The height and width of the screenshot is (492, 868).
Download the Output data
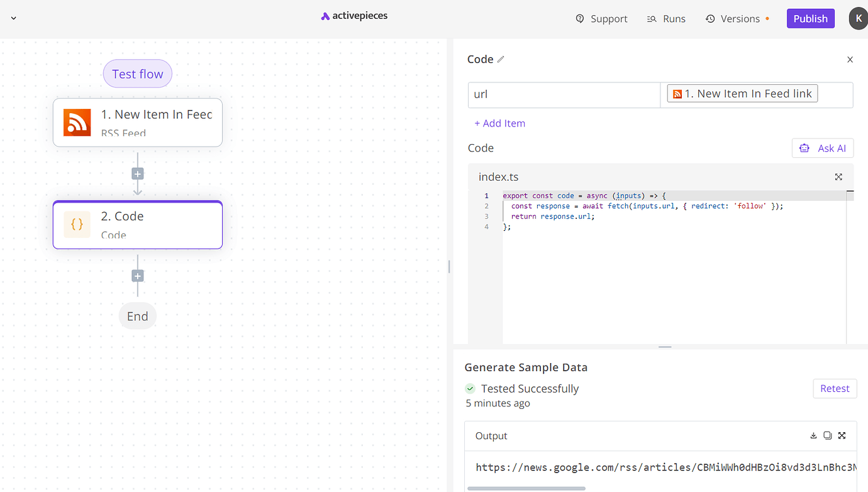[x=813, y=435]
